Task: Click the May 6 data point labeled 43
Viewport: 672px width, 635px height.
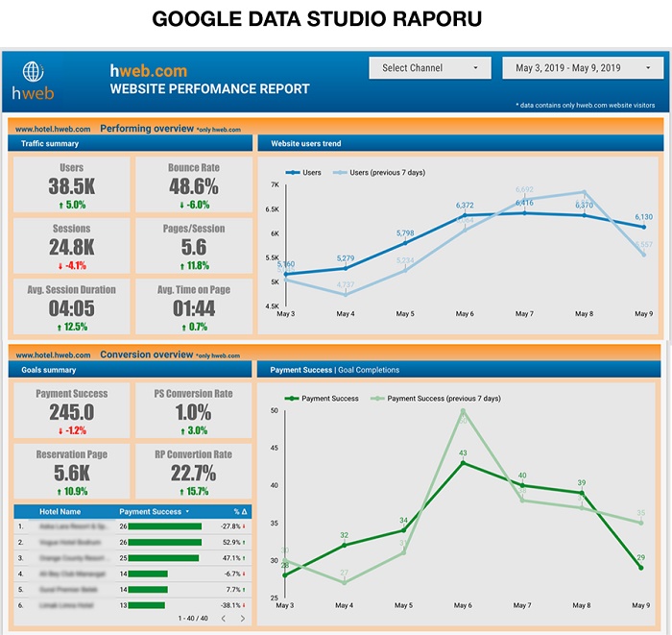Action: tap(463, 463)
